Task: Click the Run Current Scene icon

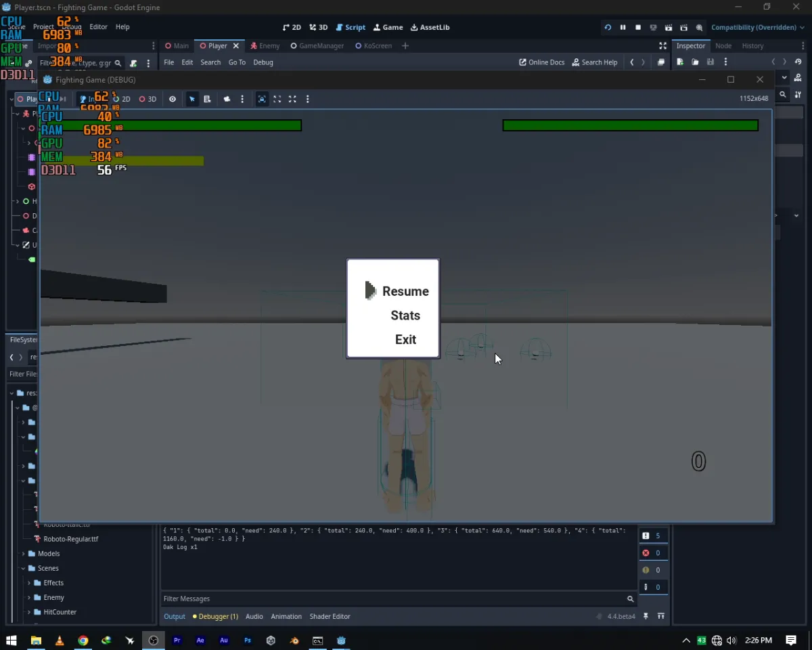Action: tap(669, 27)
